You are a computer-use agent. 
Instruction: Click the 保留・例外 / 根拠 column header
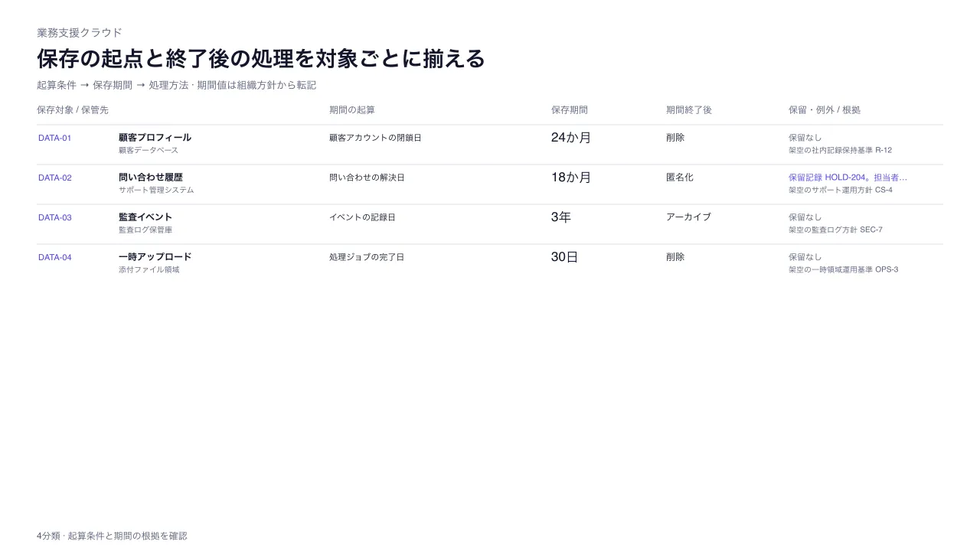coord(825,110)
